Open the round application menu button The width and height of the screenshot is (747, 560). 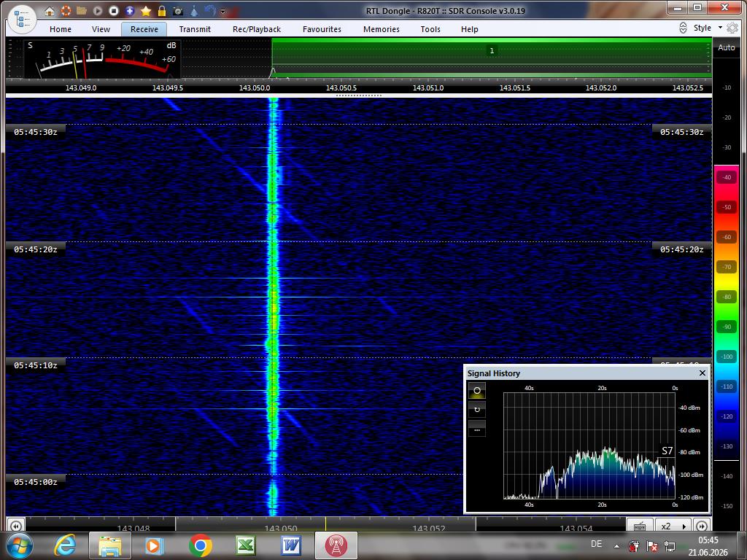22,20
